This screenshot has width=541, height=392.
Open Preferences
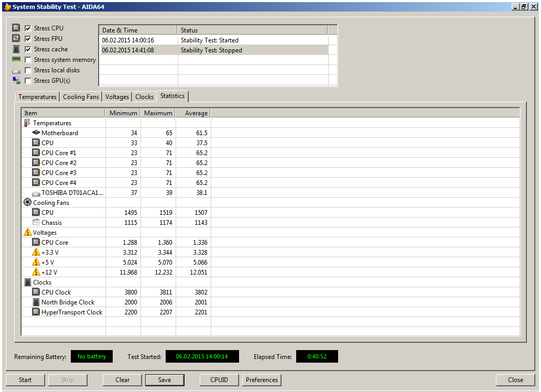pos(262,380)
